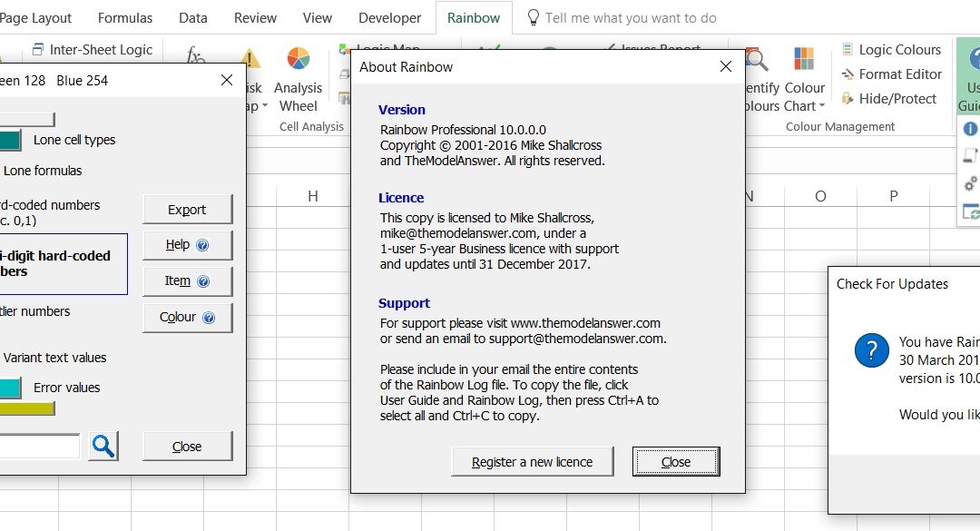Screen dimensions: 980x531
Task: Open the Review ribbon tab
Action: [255, 18]
